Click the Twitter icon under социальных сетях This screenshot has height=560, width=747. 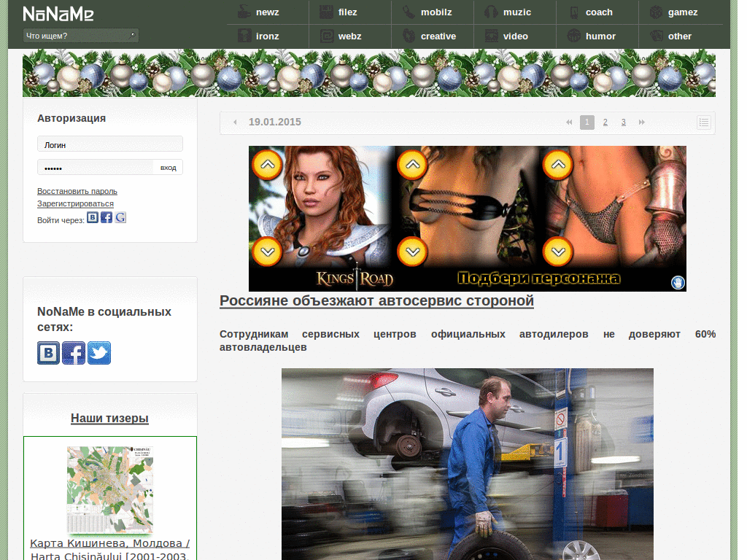pyautogui.click(x=98, y=353)
